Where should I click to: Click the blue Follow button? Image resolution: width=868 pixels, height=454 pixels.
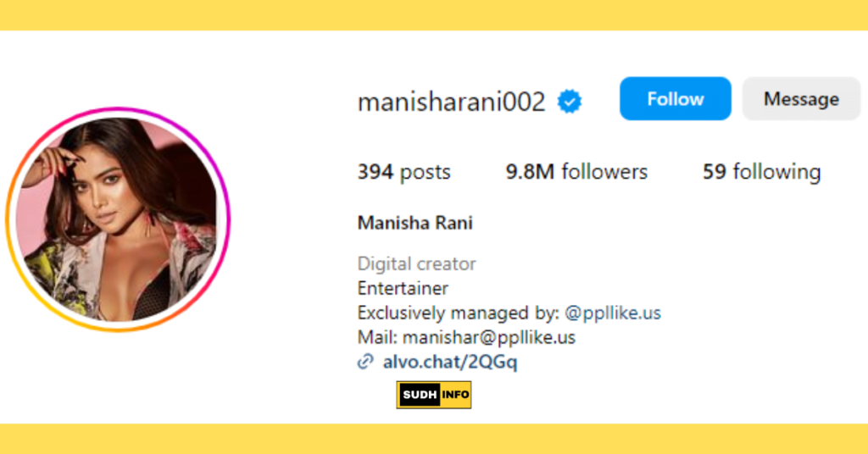(675, 98)
